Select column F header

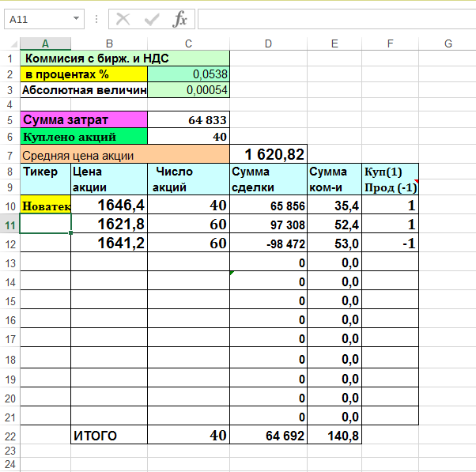[390, 43]
